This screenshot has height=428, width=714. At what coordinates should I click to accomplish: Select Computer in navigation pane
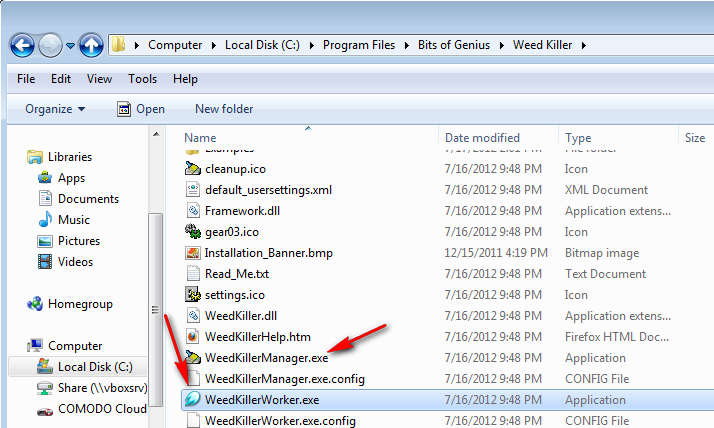[75, 346]
